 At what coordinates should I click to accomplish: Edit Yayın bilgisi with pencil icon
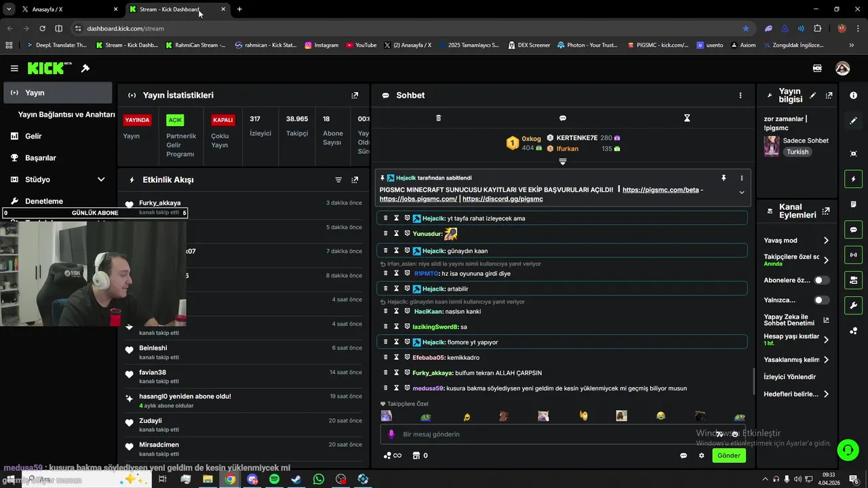pyautogui.click(x=812, y=96)
